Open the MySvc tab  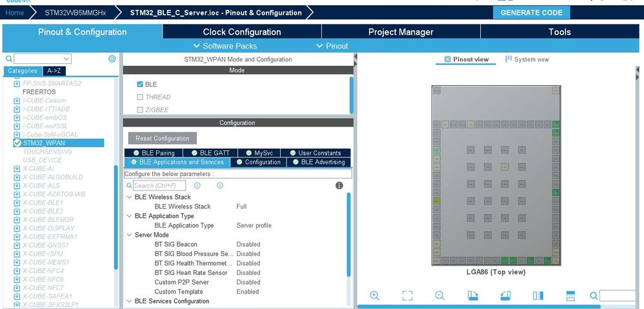[x=259, y=153]
